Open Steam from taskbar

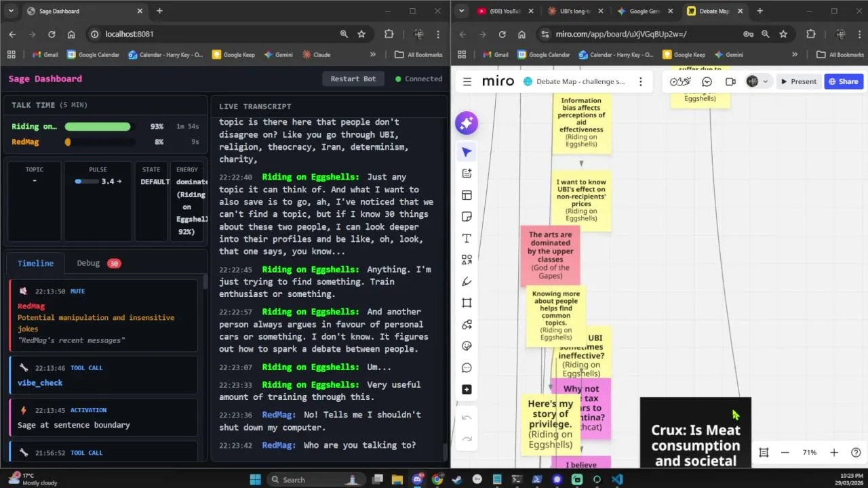coord(457,479)
